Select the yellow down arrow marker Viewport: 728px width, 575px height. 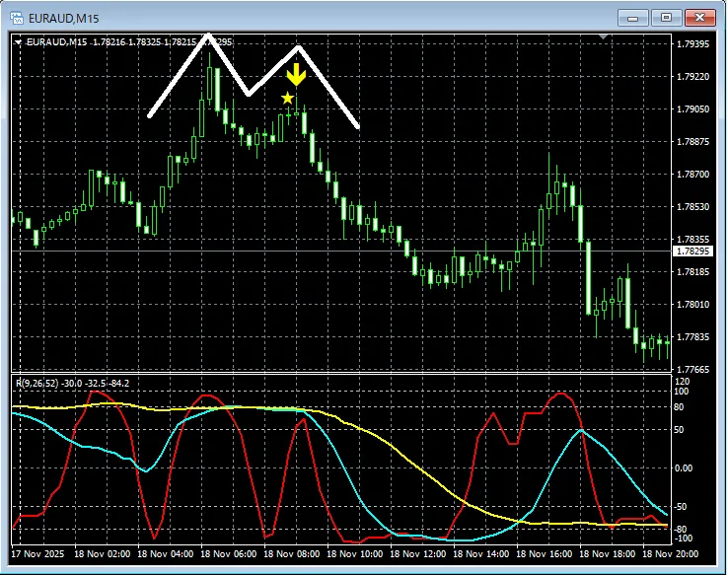click(296, 74)
